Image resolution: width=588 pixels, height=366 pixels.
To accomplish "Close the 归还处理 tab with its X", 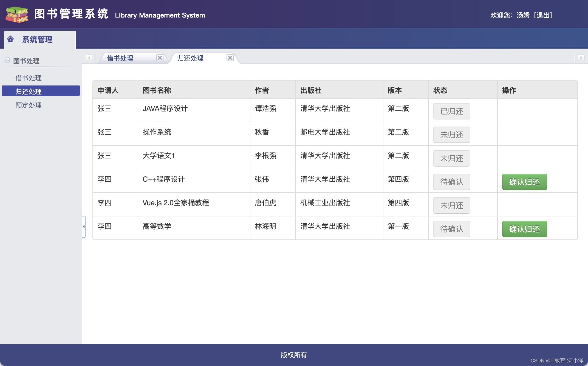I will pos(230,58).
